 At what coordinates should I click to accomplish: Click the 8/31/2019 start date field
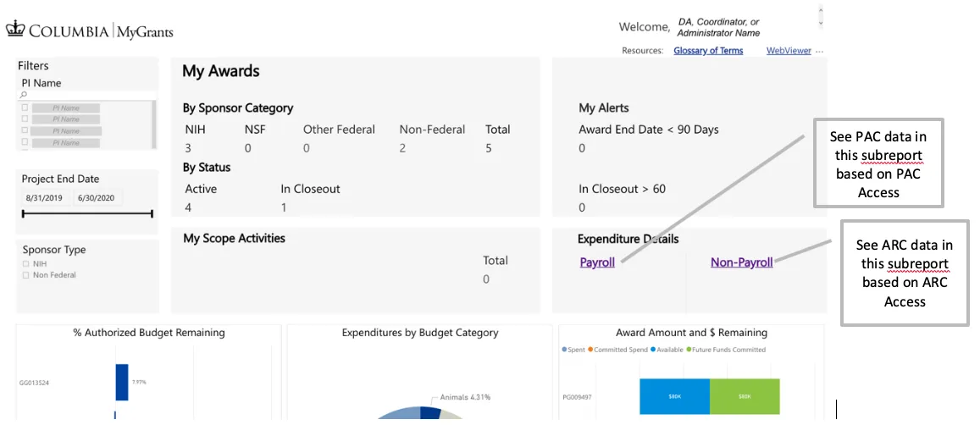point(47,199)
